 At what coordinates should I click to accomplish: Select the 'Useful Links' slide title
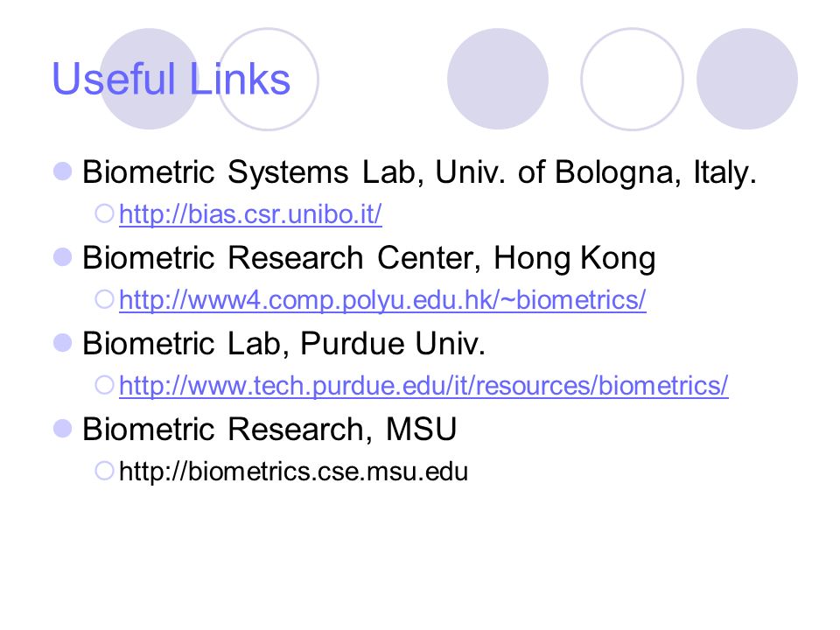[171, 80]
